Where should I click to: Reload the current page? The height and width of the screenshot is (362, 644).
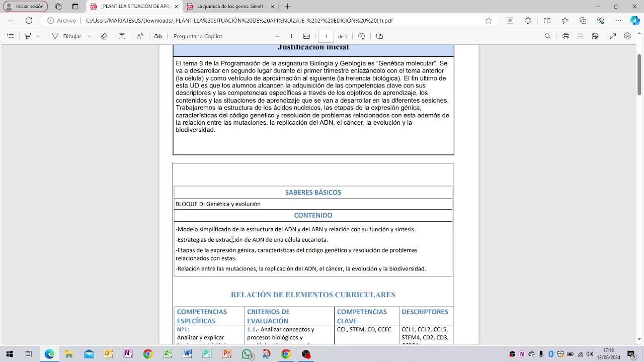coord(29,21)
